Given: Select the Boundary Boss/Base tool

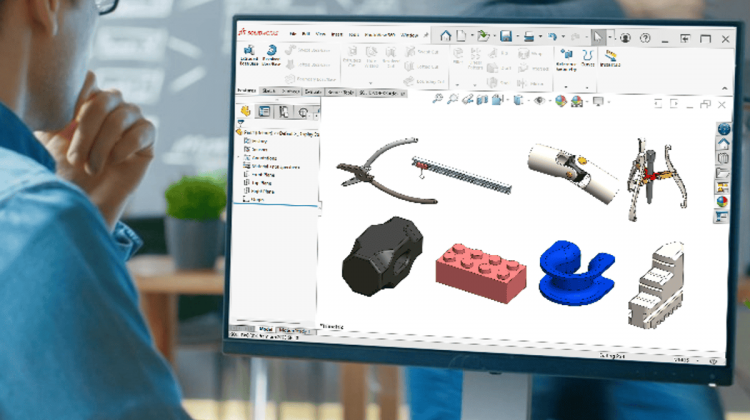Looking at the screenshot, I should click(310, 79).
